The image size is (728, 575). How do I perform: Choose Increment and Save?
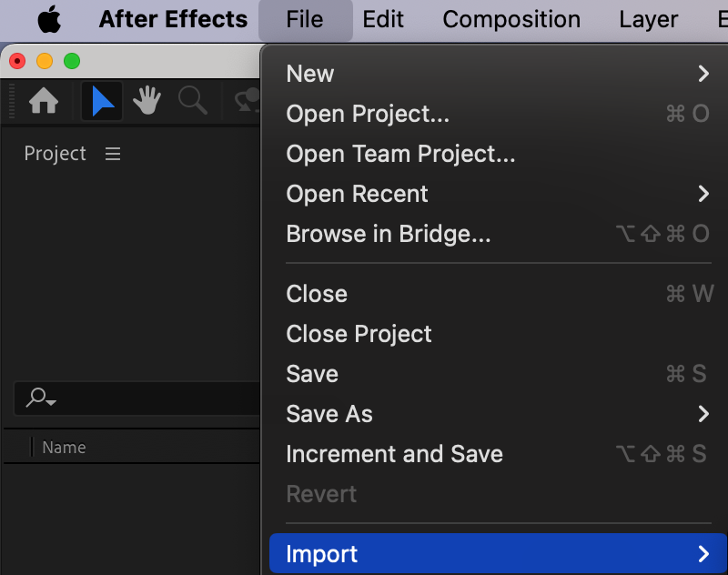(x=394, y=454)
